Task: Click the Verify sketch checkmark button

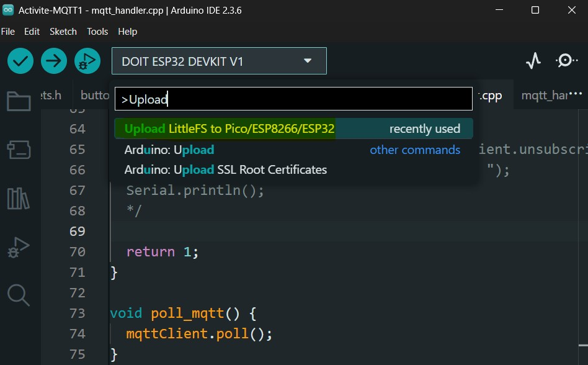Action: point(20,61)
